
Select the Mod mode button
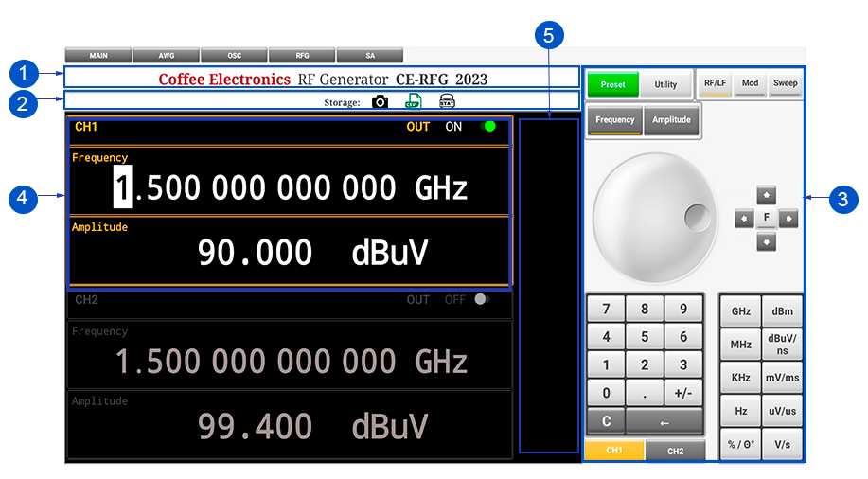click(750, 84)
